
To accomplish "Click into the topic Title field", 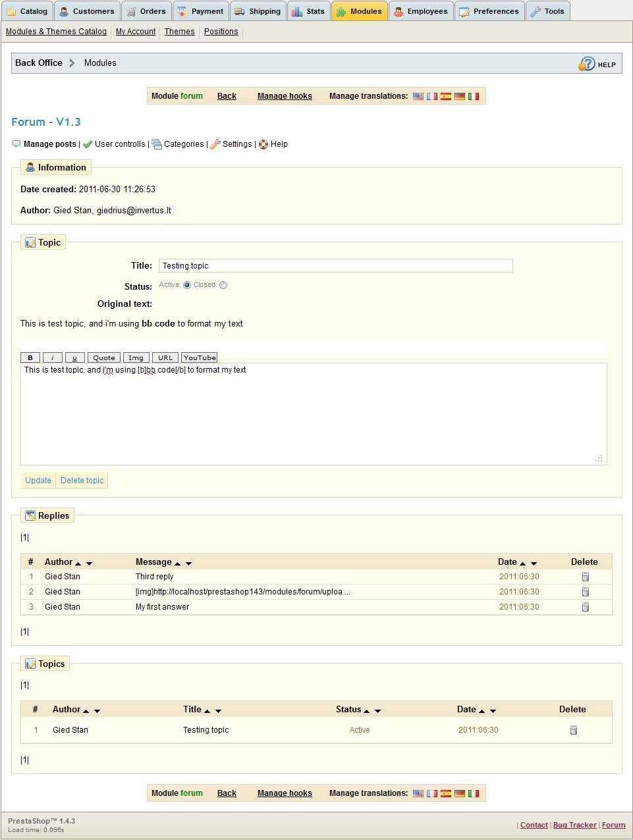I will coord(335,266).
